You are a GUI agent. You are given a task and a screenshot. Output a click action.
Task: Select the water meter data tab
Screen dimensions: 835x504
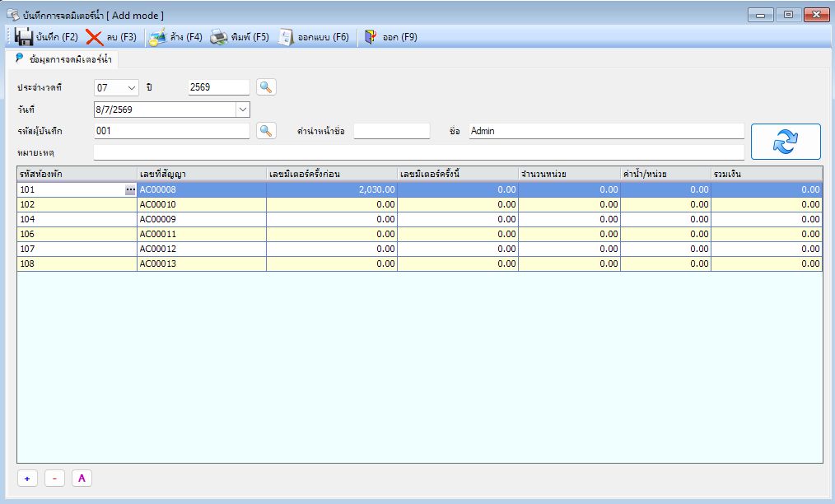tap(63, 59)
